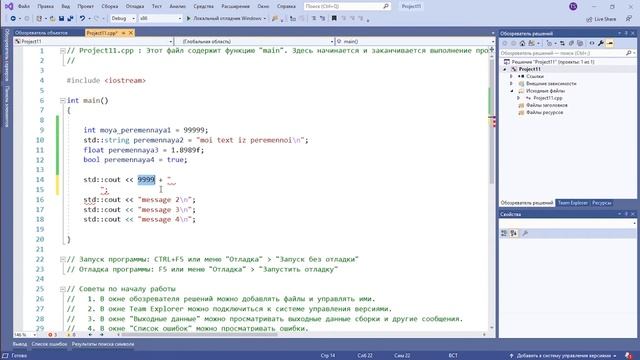Click the Save file toolbar icon
The height and width of the screenshot is (360, 640).
tap(61, 18)
